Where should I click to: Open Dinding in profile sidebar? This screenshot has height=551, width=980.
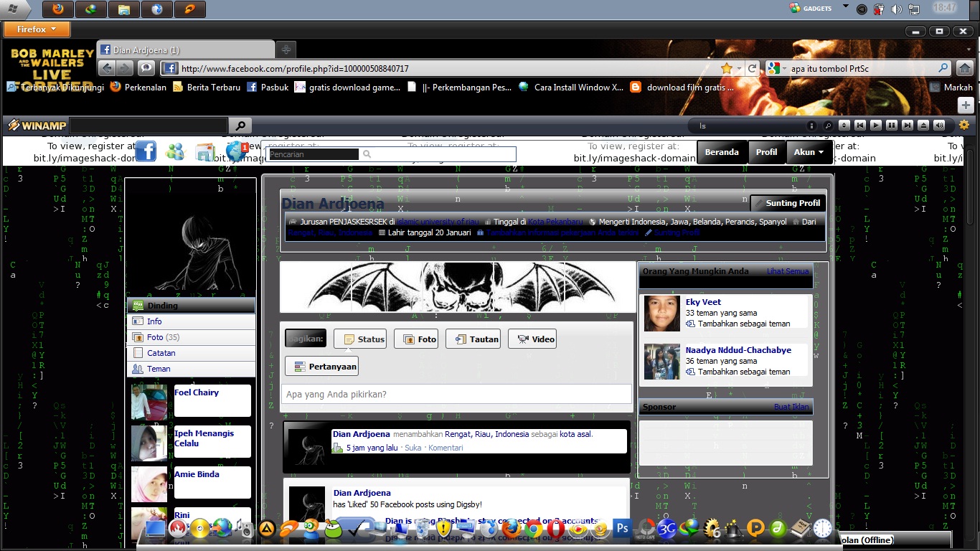(x=191, y=306)
